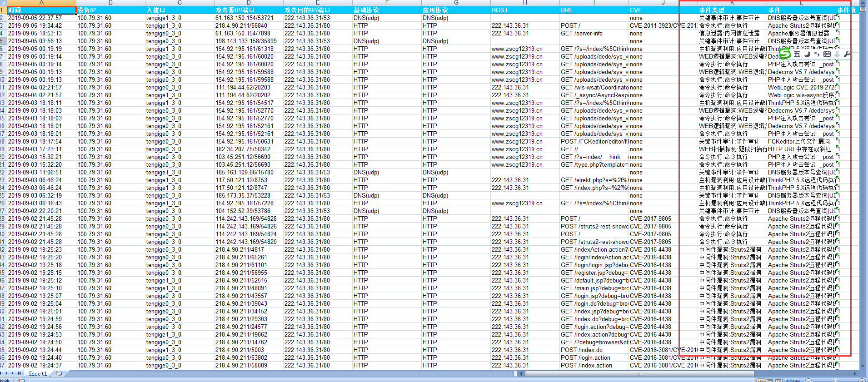868x382 pixels.
Task: Select column I header
Action: 594,3
